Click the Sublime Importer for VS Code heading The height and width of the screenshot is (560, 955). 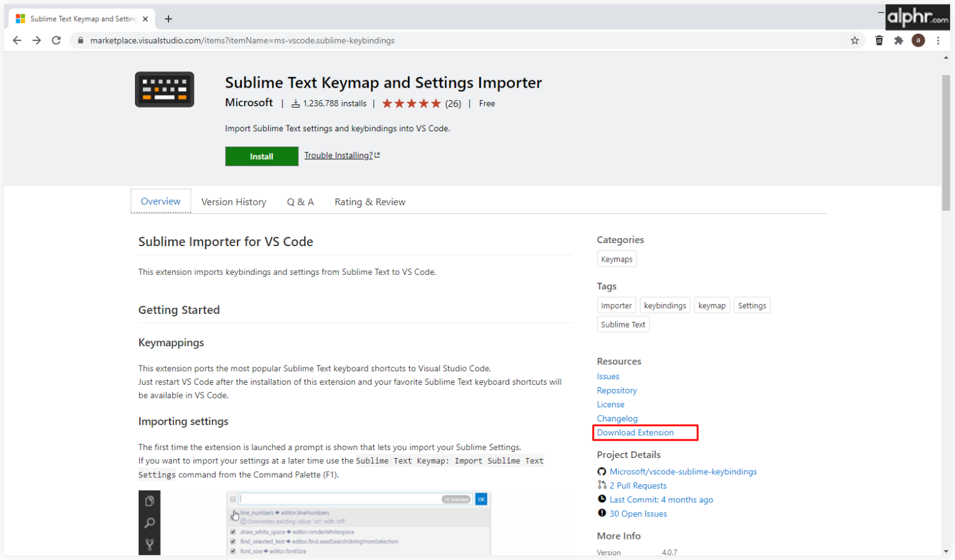226,242
